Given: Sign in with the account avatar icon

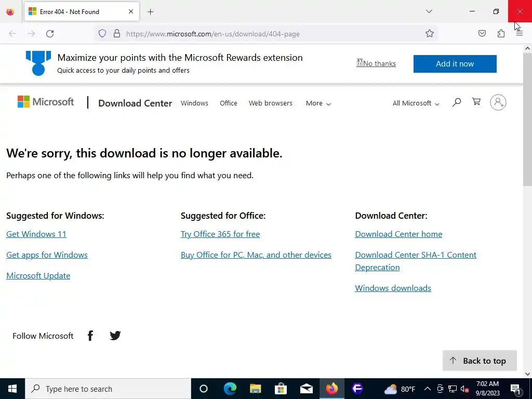Looking at the screenshot, I should (498, 102).
